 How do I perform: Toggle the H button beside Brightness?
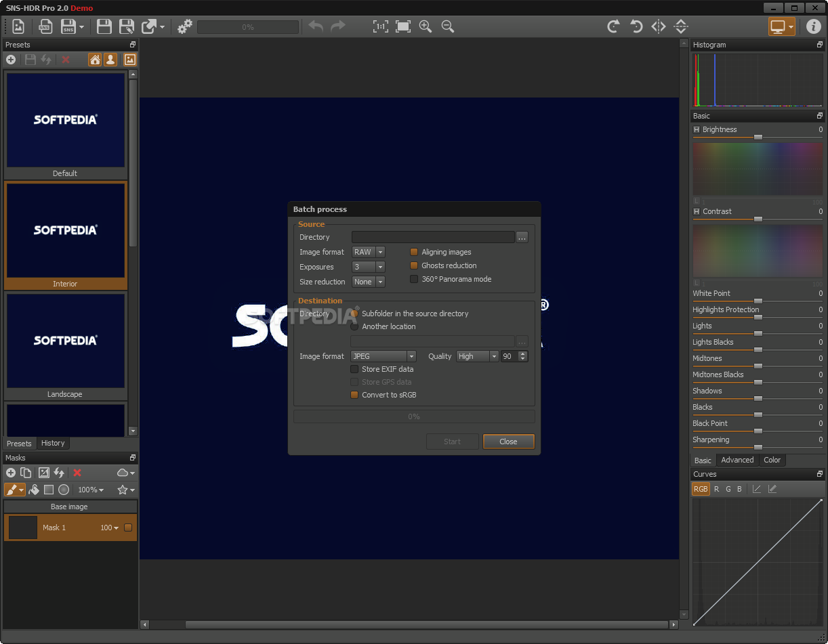[x=697, y=129]
